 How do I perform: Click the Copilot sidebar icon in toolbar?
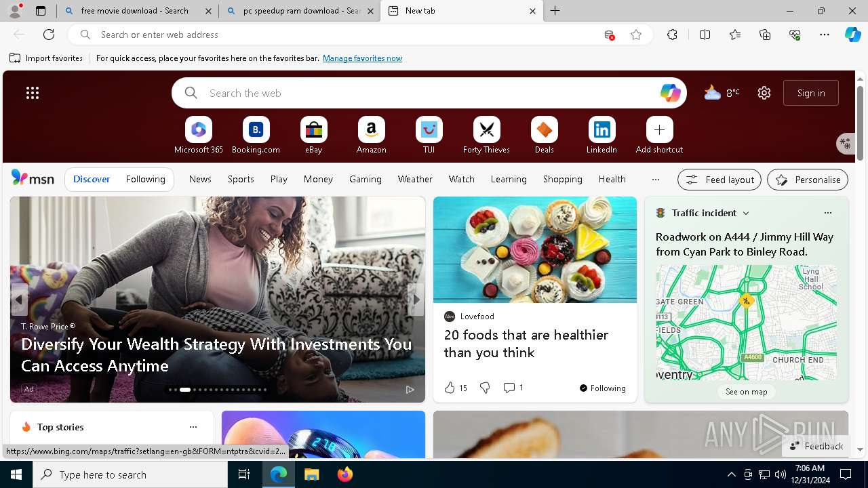click(x=852, y=35)
